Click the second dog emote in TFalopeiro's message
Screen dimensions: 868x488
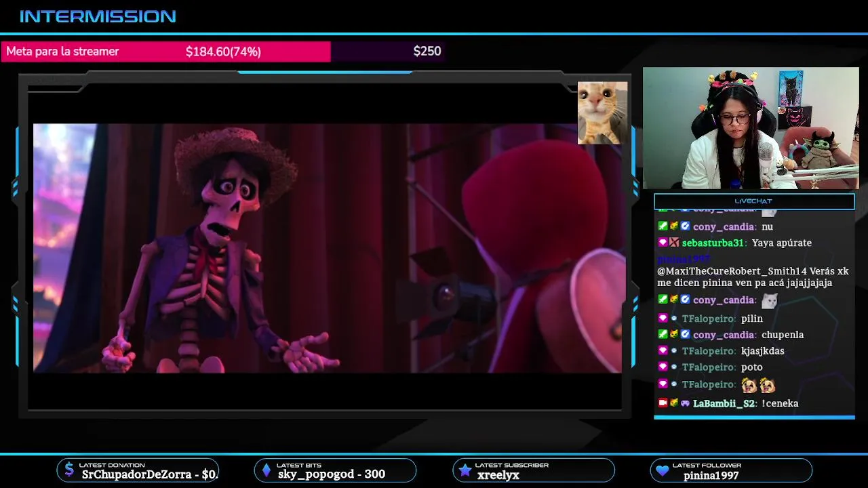pos(768,385)
